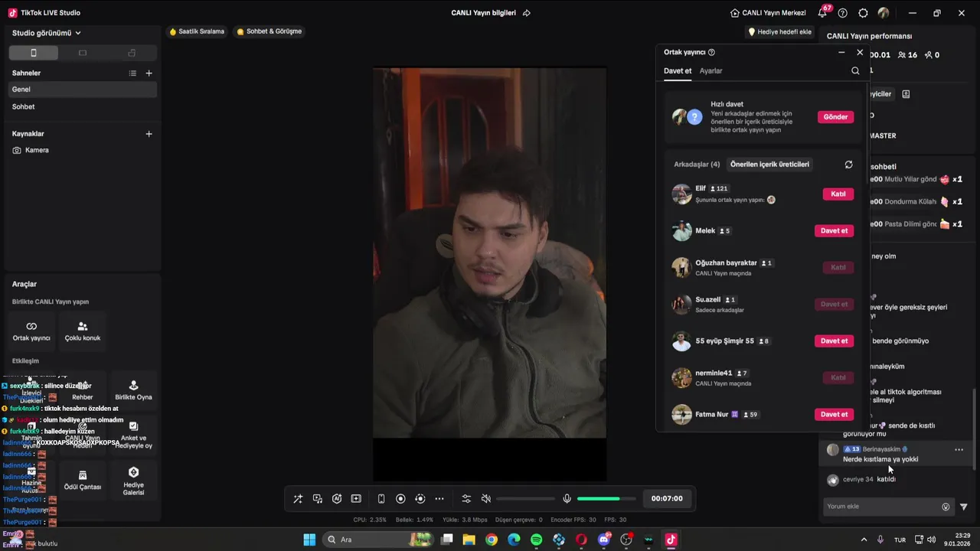Click the icon beside the İzleyiciler tab
This screenshot has height=551, width=980.
(x=906, y=94)
